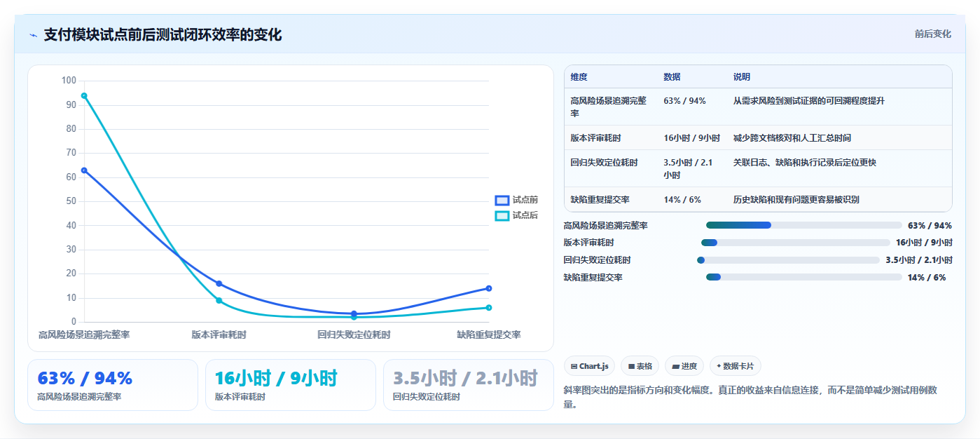Screen dimensions: 980x439
Task: Click progress value 63% / 94% at right
Action: tap(930, 226)
